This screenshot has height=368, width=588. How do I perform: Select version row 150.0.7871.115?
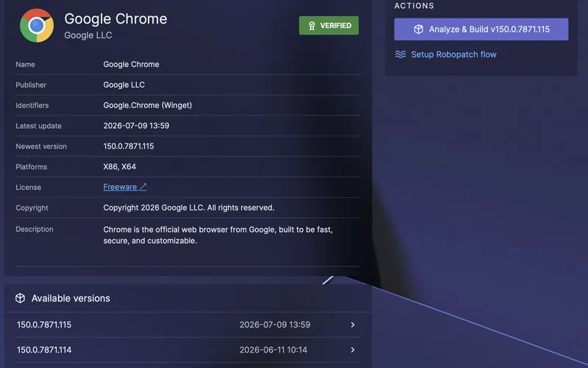pyautogui.click(x=187, y=325)
